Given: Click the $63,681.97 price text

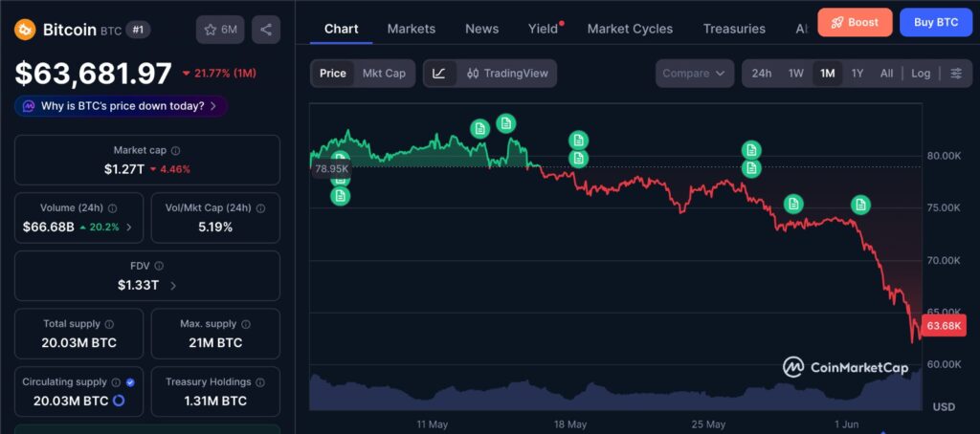Looking at the screenshot, I should coord(93,74).
